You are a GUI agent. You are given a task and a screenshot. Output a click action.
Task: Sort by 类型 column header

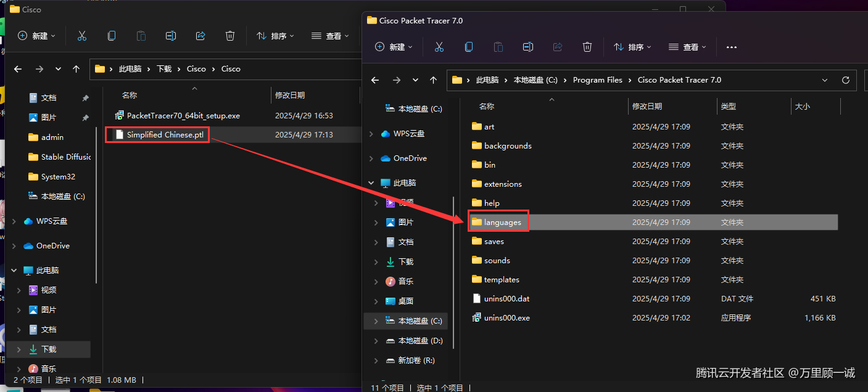[728, 107]
